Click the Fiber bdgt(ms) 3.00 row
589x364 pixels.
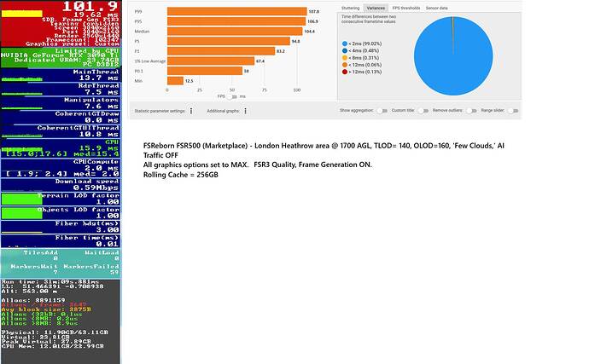tap(61, 227)
